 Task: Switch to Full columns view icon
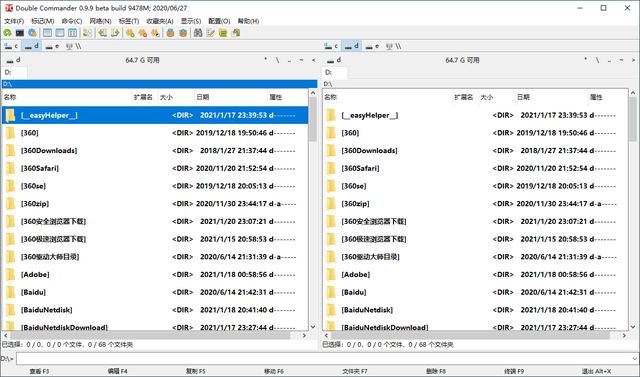[x=60, y=33]
